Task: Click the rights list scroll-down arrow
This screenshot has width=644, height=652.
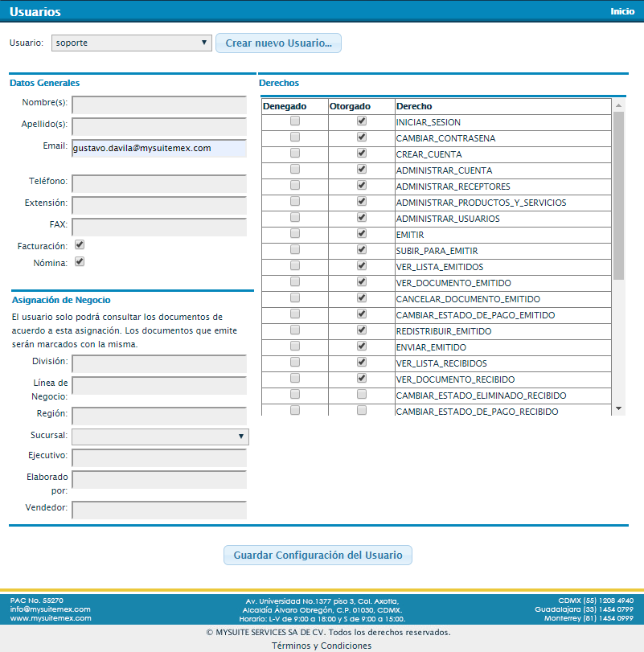Action: 618,408
